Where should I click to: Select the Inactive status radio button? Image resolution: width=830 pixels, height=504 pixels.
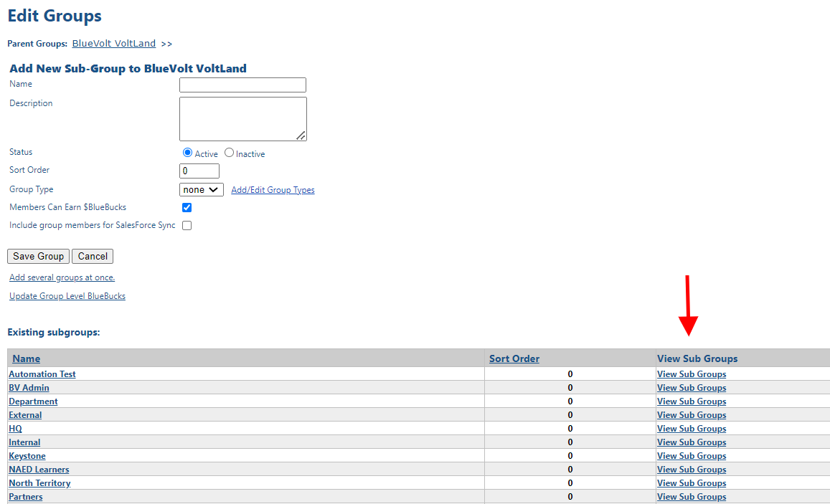228,153
